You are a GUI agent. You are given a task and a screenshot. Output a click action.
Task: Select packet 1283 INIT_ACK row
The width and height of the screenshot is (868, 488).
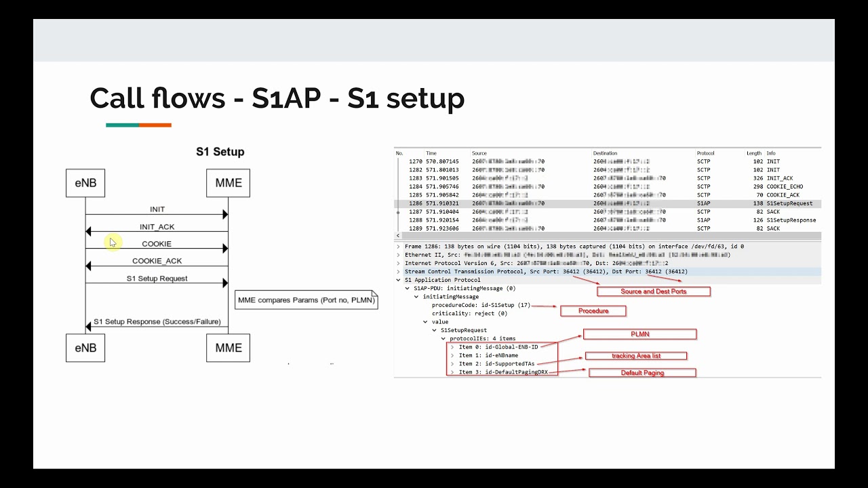pos(608,178)
